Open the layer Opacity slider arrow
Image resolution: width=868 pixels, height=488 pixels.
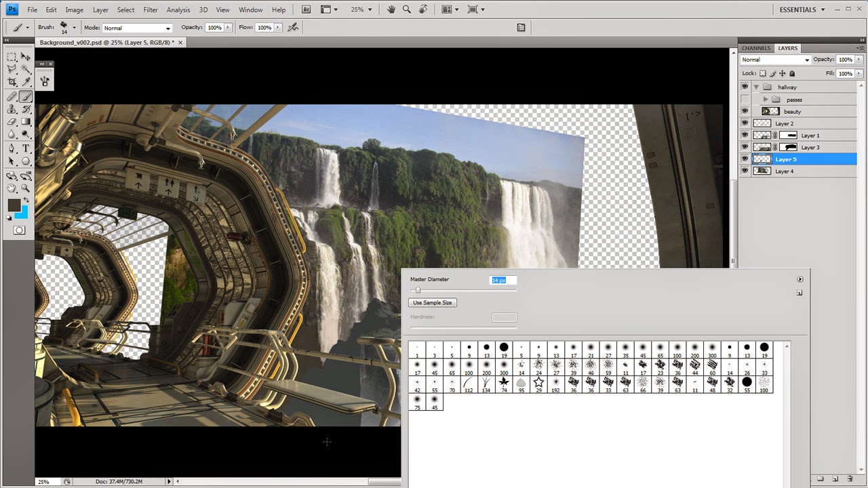860,60
